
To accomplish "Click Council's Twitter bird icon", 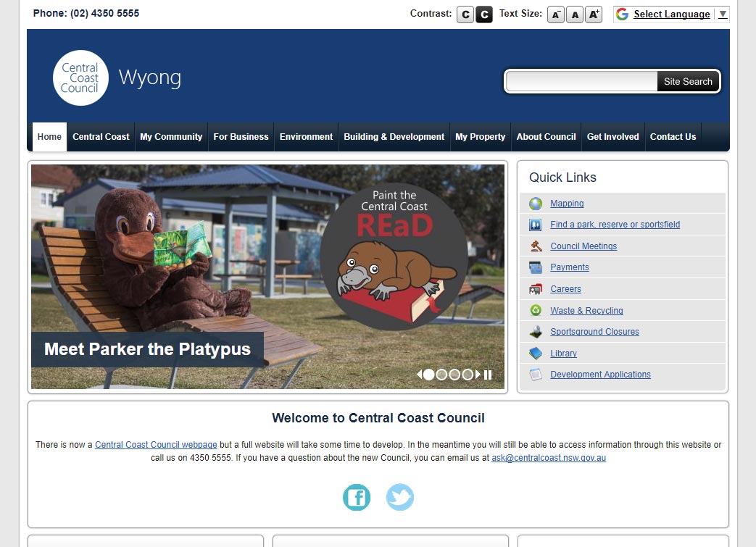I will [399, 498].
